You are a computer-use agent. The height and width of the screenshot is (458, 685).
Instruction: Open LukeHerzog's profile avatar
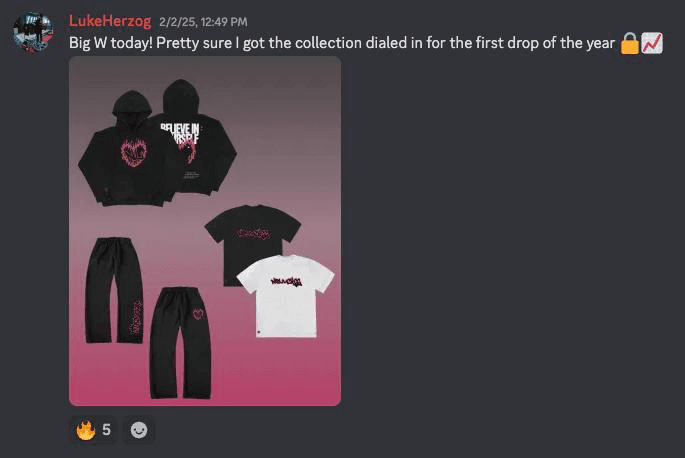pos(33,32)
